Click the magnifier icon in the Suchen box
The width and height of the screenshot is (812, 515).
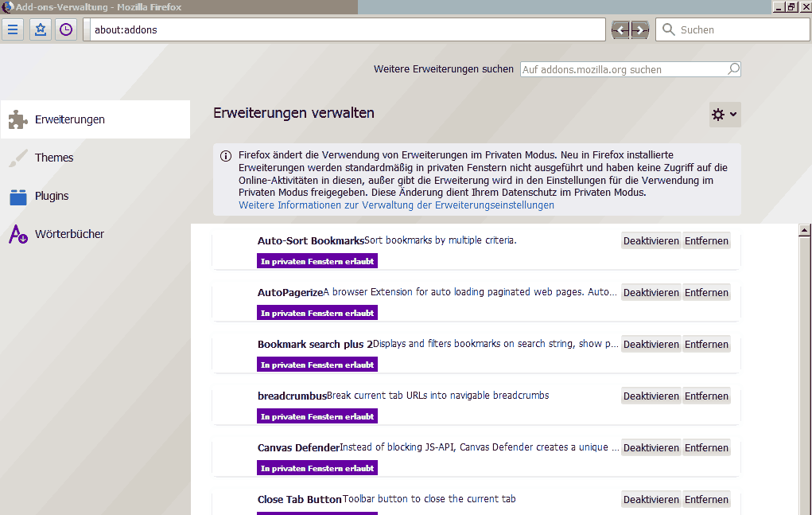tap(669, 29)
